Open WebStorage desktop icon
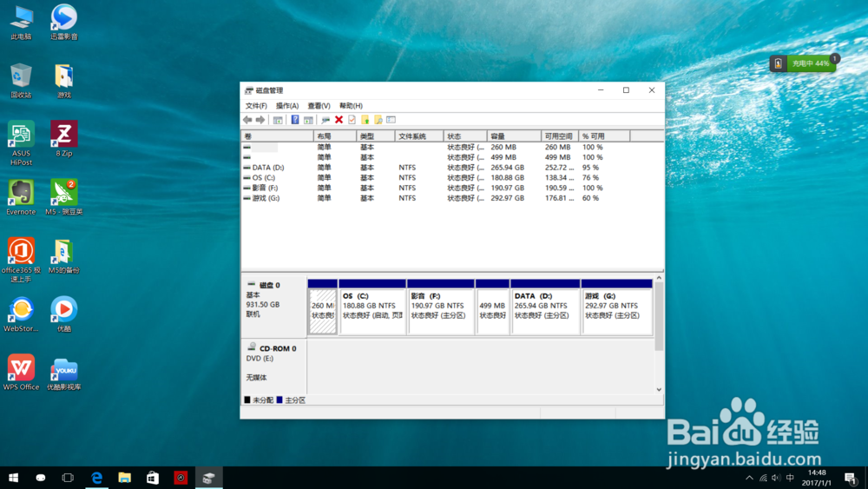868x489 pixels. (21, 314)
